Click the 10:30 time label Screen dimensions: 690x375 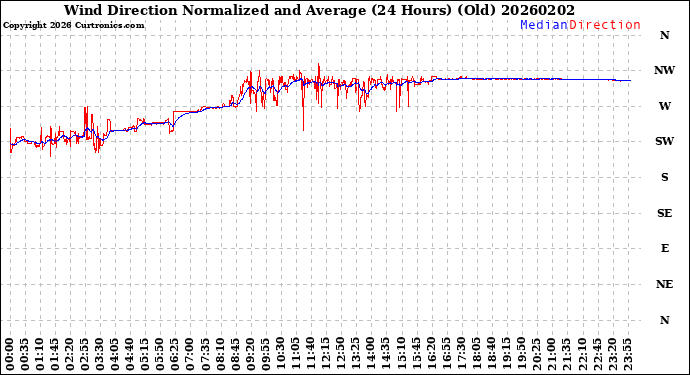pos(280,355)
